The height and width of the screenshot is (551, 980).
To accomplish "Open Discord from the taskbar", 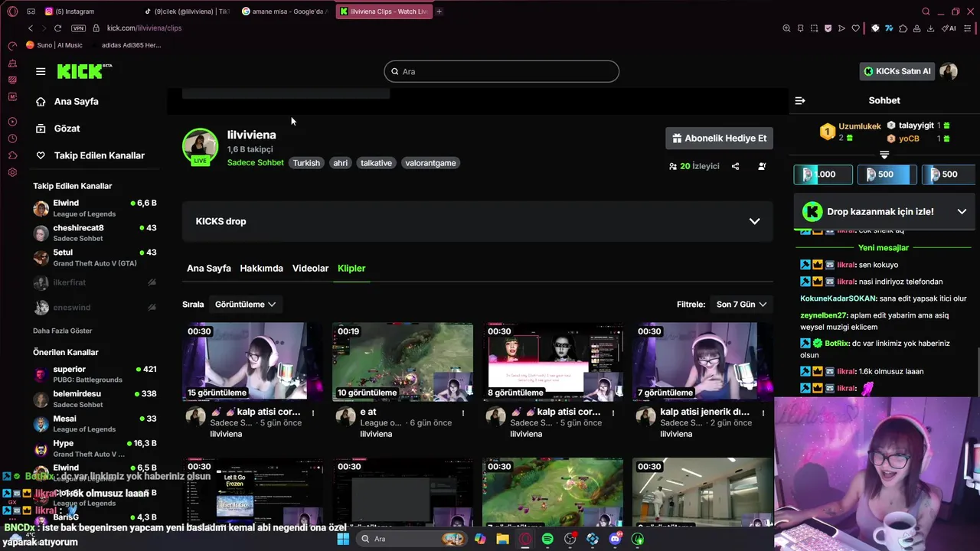I will point(616,539).
